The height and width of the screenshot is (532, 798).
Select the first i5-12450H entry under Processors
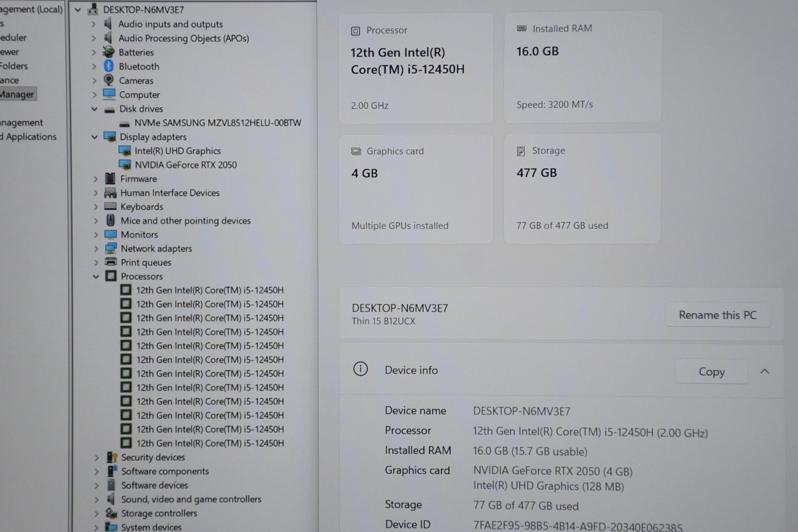coord(210,290)
